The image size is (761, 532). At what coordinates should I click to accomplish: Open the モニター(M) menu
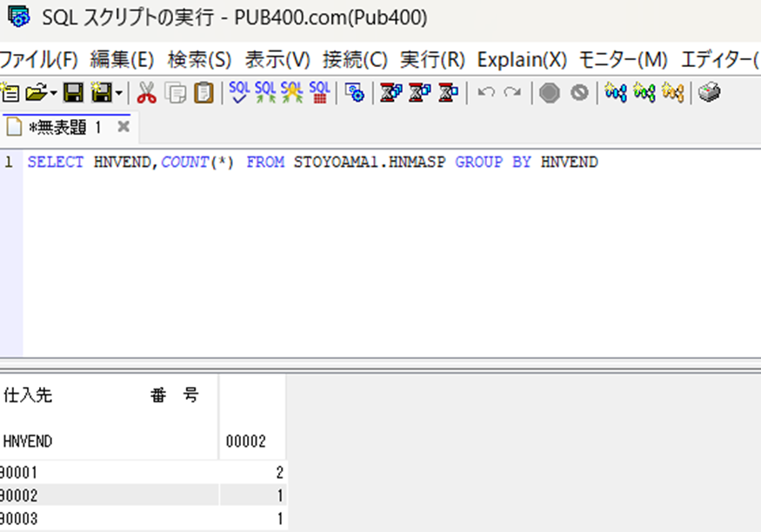(624, 60)
